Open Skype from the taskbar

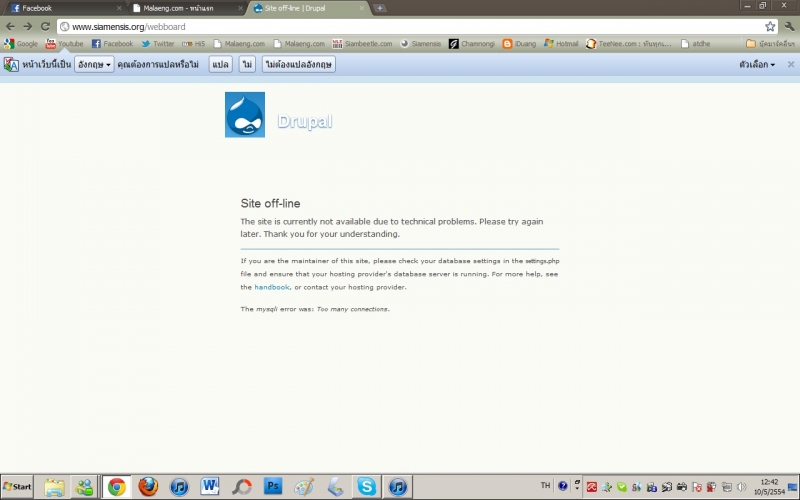click(x=366, y=487)
